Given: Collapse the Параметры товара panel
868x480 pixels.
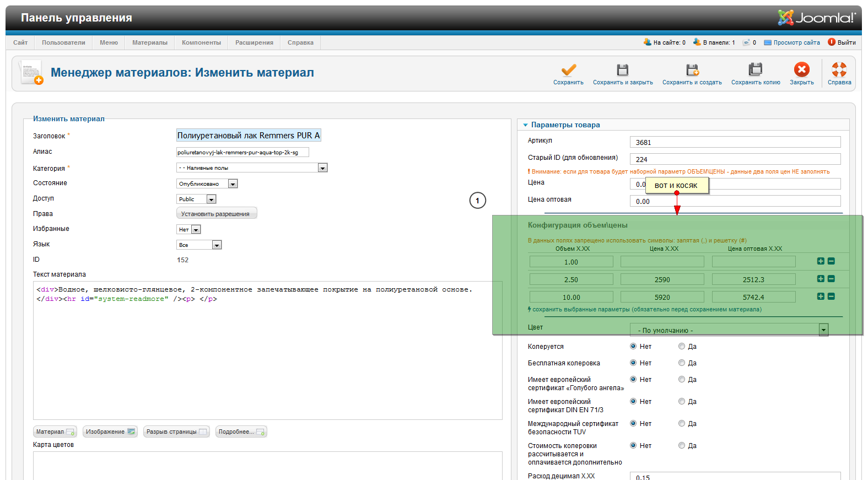Looking at the screenshot, I should coord(526,125).
